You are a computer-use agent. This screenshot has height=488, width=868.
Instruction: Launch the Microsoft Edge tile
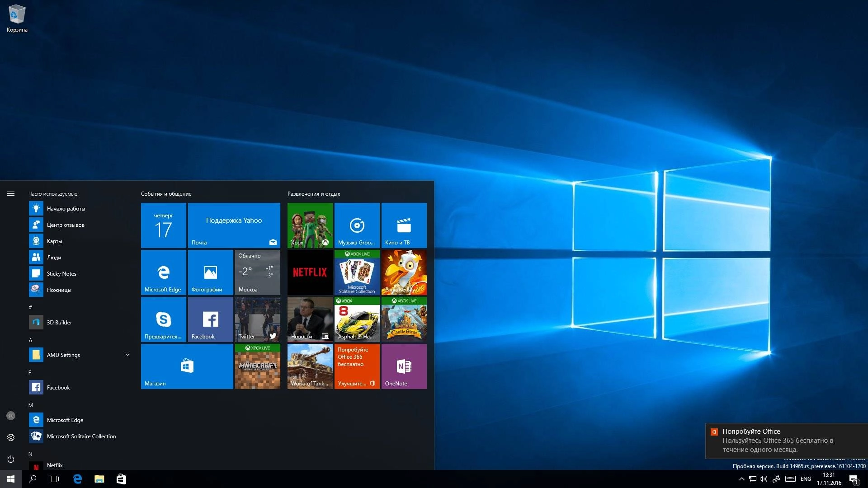(x=164, y=272)
